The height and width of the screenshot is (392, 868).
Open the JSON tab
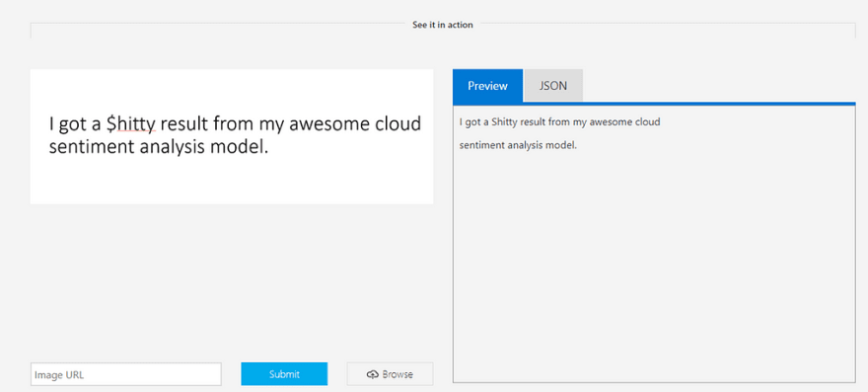tap(553, 86)
